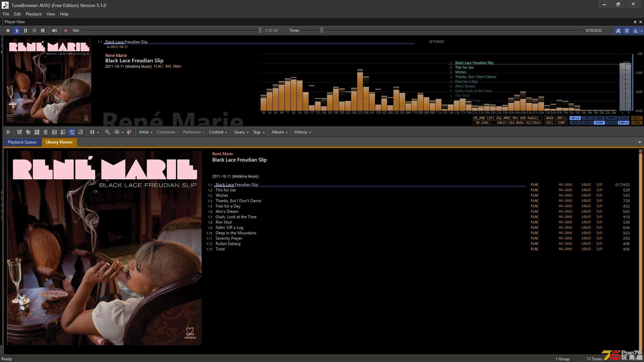Screen dimensions: 644x362
Task: Skip to the previous track
Action: (x=34, y=31)
